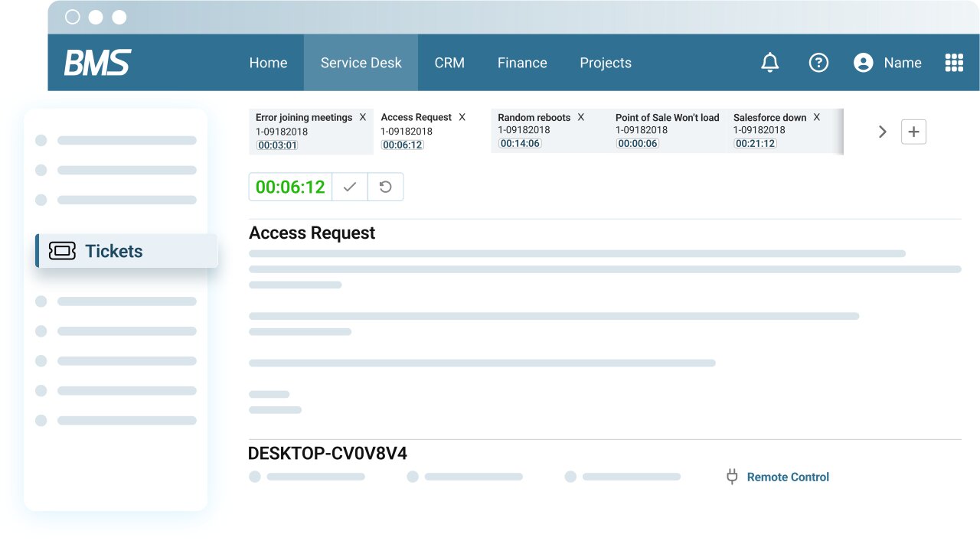
Task: Open the Finance menu
Action: point(522,63)
